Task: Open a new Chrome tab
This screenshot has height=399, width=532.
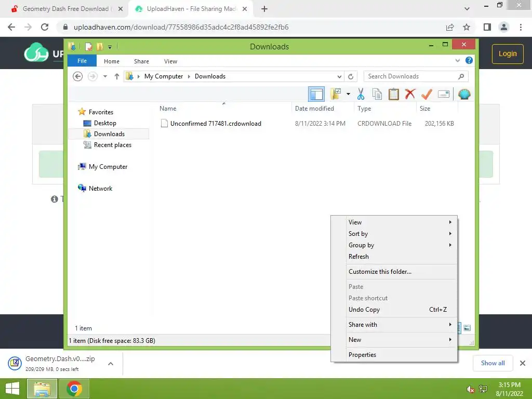Action: [x=264, y=9]
